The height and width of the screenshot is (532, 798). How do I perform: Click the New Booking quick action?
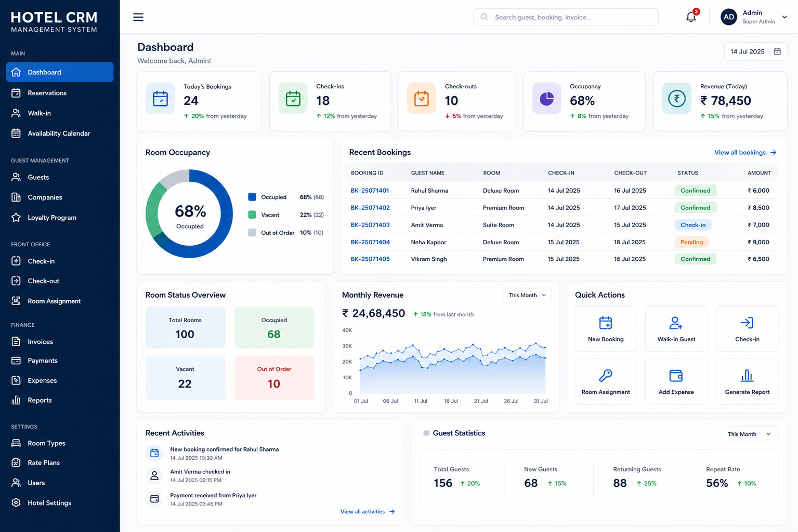[606, 329]
